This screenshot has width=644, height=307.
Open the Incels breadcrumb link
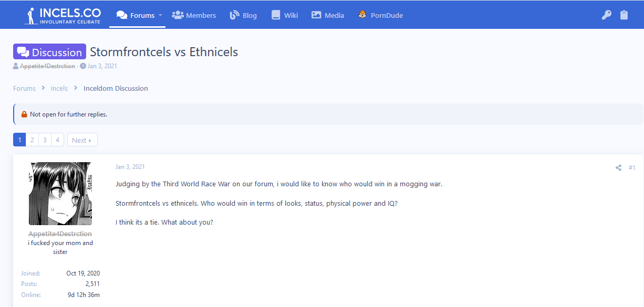tap(59, 88)
